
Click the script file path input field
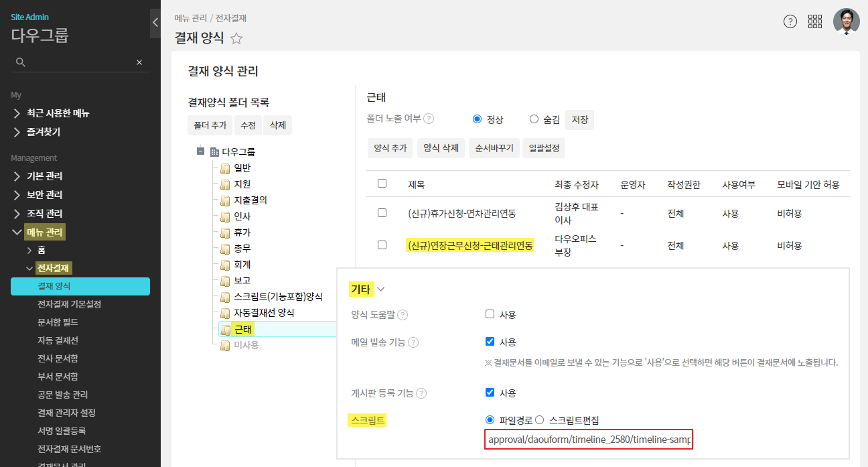tap(588, 440)
